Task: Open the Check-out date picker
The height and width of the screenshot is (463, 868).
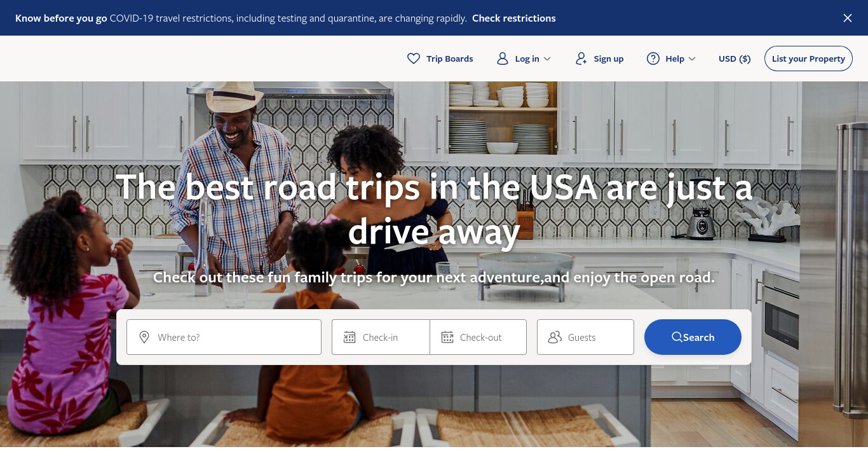Action: (x=478, y=337)
